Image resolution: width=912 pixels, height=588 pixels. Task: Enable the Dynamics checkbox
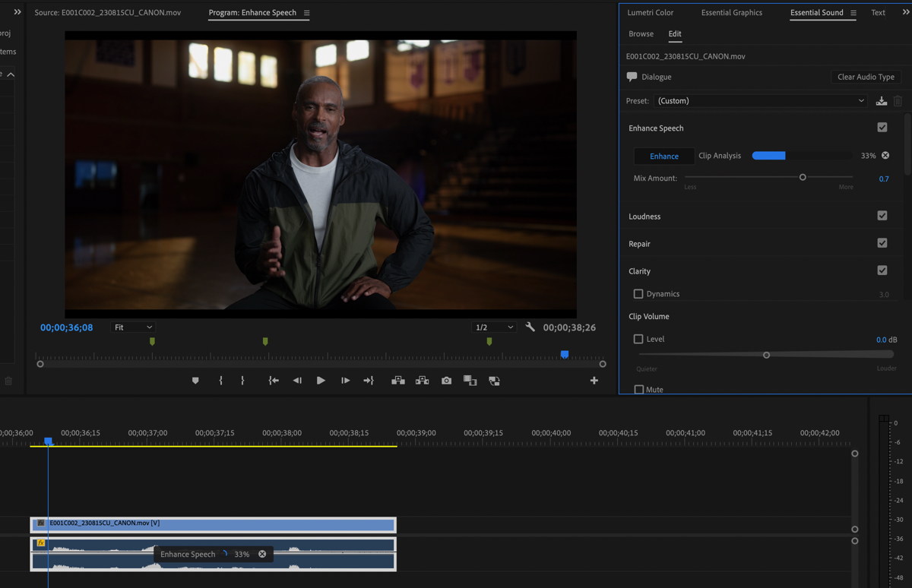638,294
